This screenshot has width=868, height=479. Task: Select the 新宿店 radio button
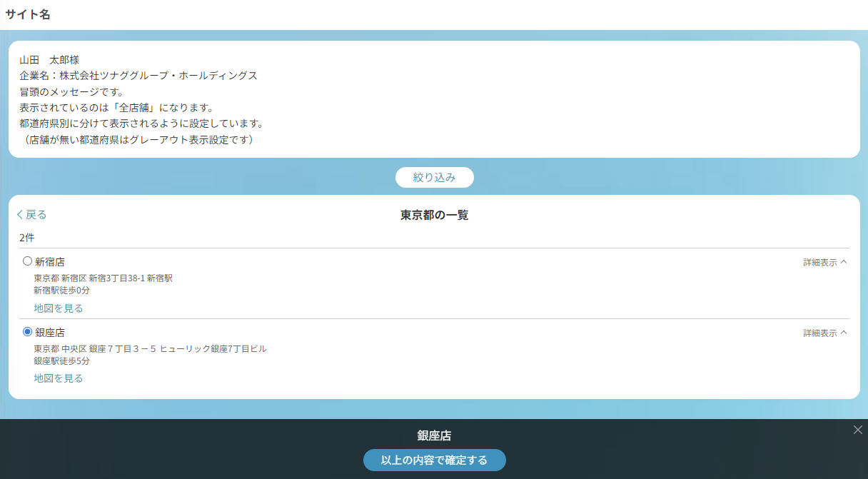(28, 261)
